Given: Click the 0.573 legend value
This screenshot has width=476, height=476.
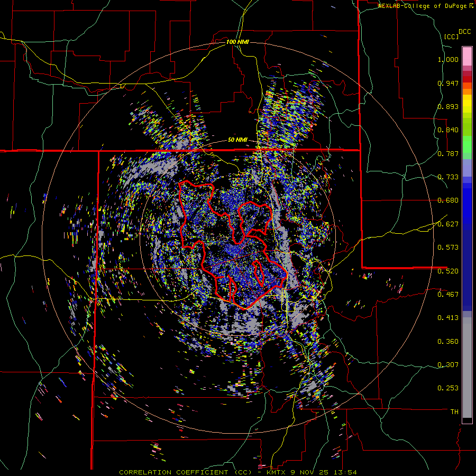Looking at the screenshot, I should tap(448, 248).
